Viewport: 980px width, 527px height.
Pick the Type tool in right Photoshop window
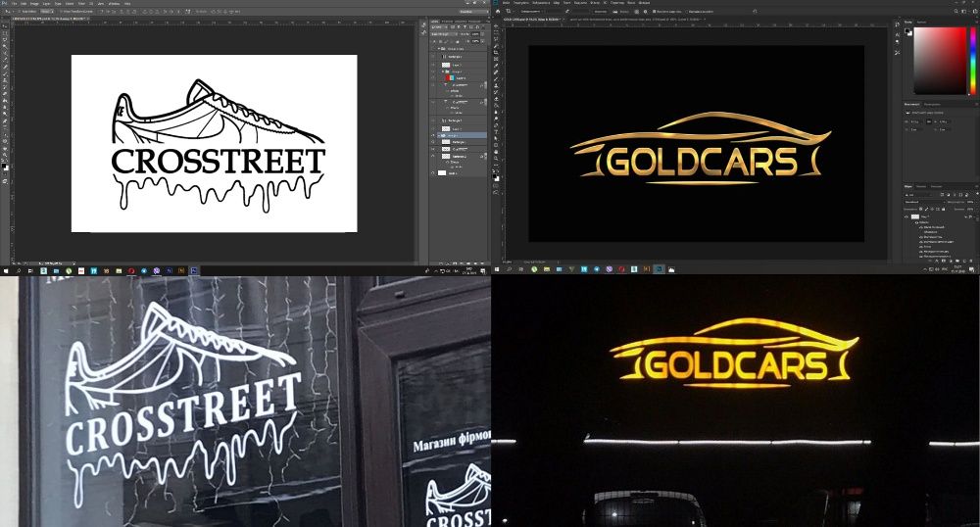[x=496, y=132]
